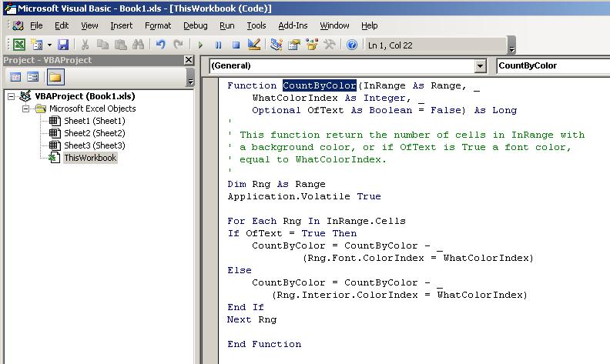Click highlighted CountByColor in code
The width and height of the screenshot is (610, 364).
320,85
